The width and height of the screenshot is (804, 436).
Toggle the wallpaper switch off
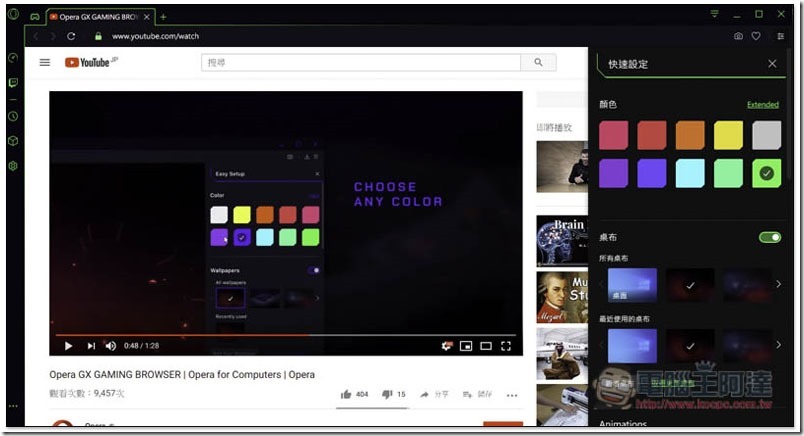click(x=770, y=237)
